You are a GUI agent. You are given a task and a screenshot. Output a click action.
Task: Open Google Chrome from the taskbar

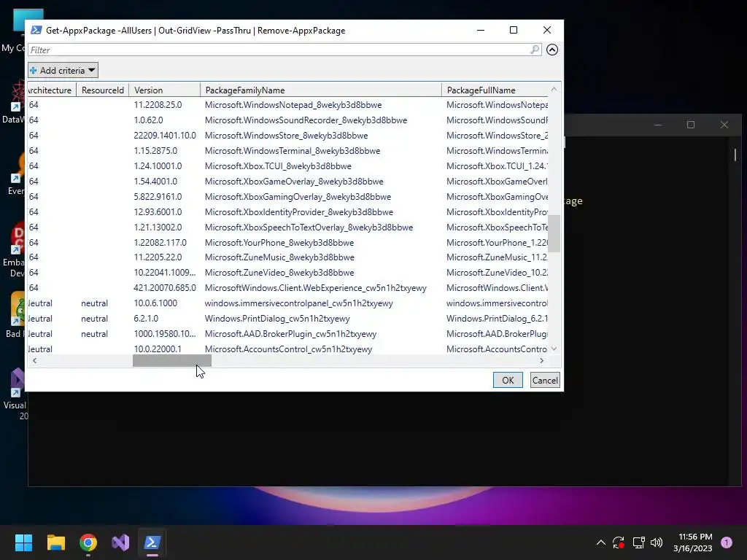click(x=88, y=542)
